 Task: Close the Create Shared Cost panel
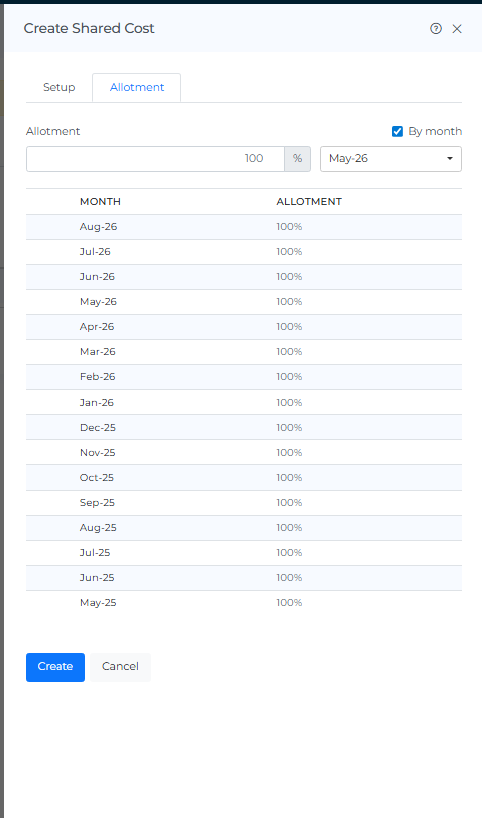(x=457, y=29)
